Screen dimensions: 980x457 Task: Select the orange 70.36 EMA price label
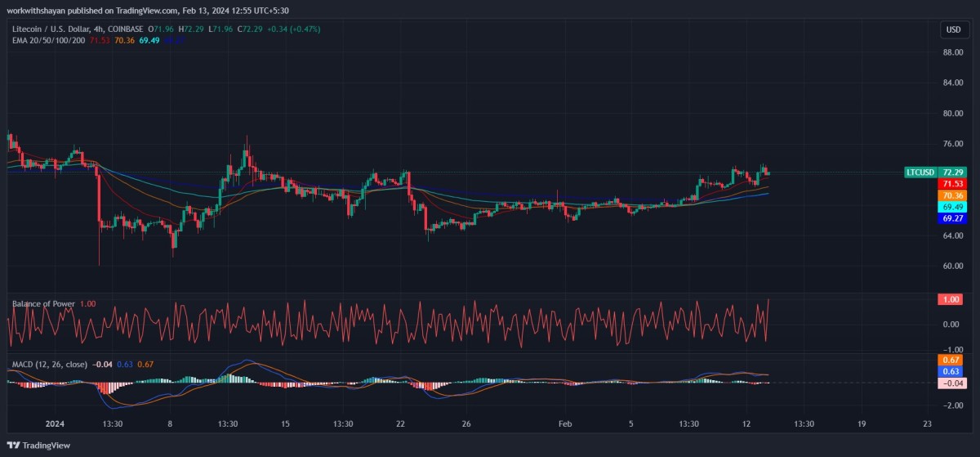point(952,196)
